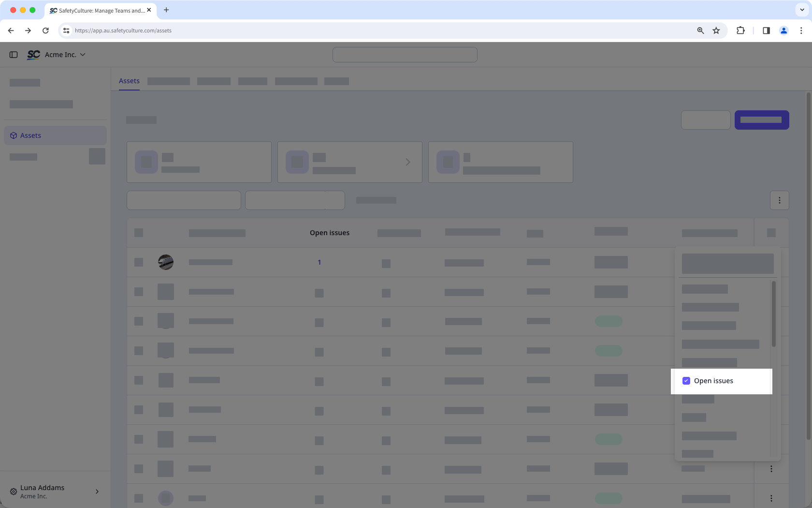Open the Chrome profile avatar
This screenshot has width=812, height=508.
(783, 30)
